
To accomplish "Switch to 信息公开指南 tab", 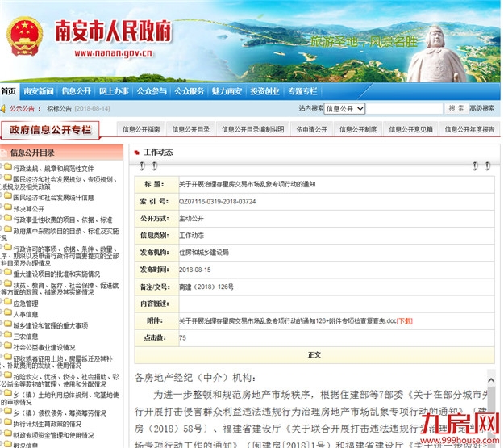I will click(x=141, y=129).
